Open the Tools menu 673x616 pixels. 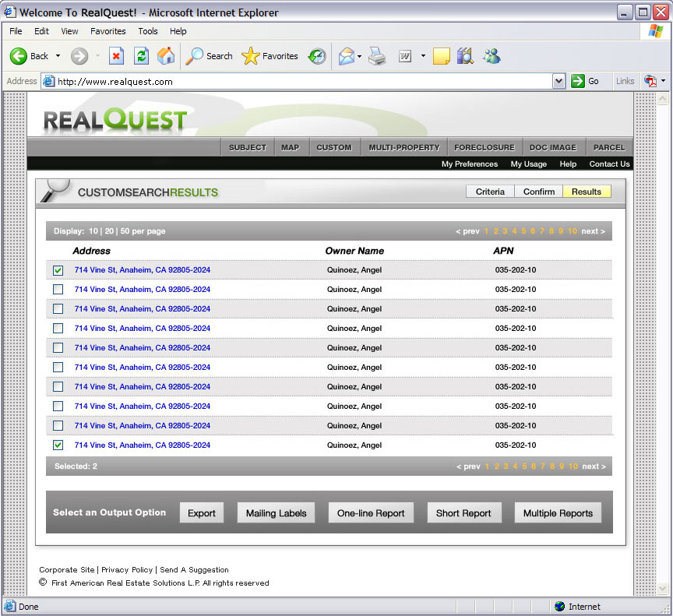coord(148,31)
